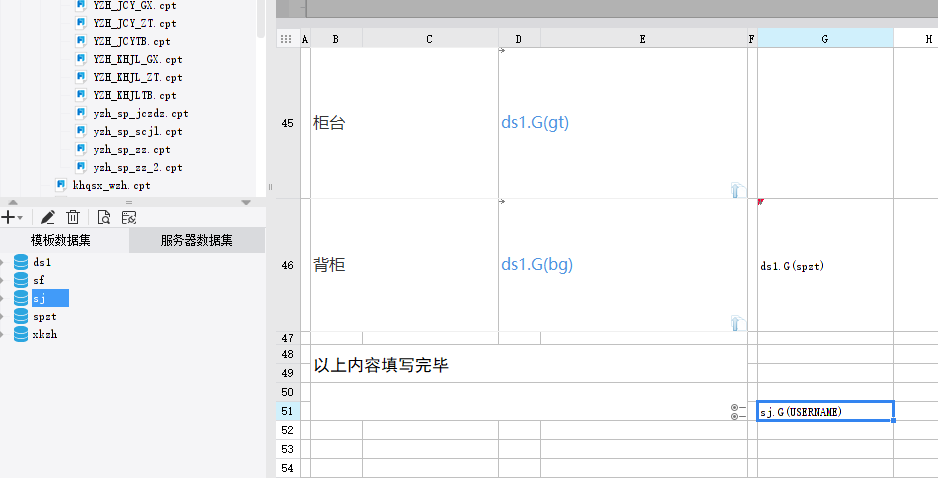Click the trash delete dataset icon
938x478 pixels.
tap(73, 217)
